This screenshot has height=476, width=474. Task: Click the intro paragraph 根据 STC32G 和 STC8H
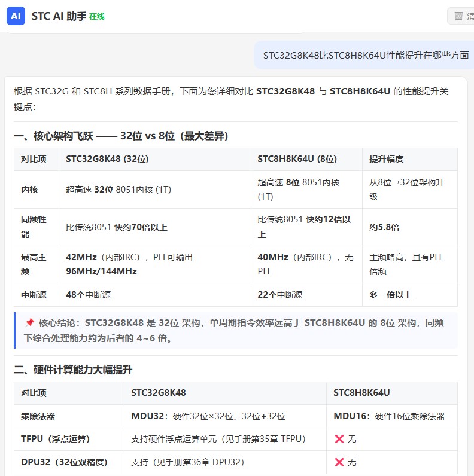pos(232,99)
